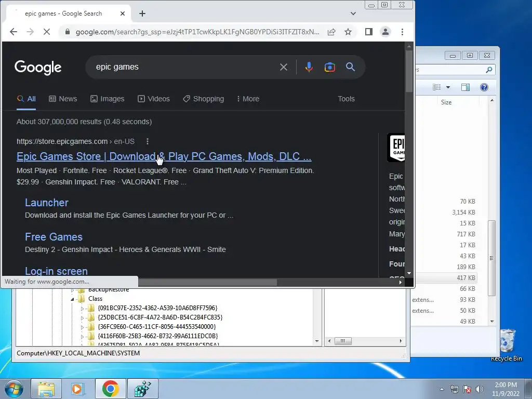Click the Chrome address bar URL
This screenshot has height=399, width=532.
click(x=197, y=32)
